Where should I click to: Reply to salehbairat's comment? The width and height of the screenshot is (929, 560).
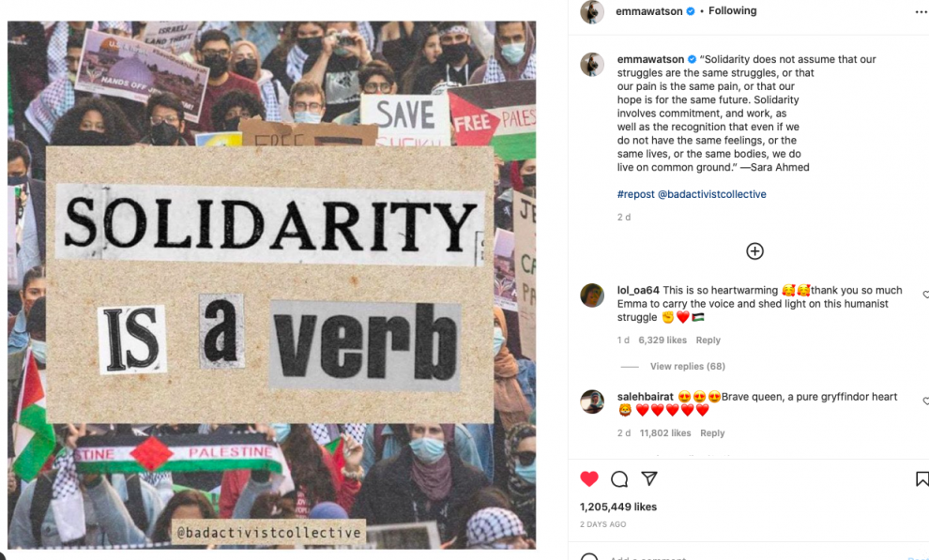click(x=712, y=432)
